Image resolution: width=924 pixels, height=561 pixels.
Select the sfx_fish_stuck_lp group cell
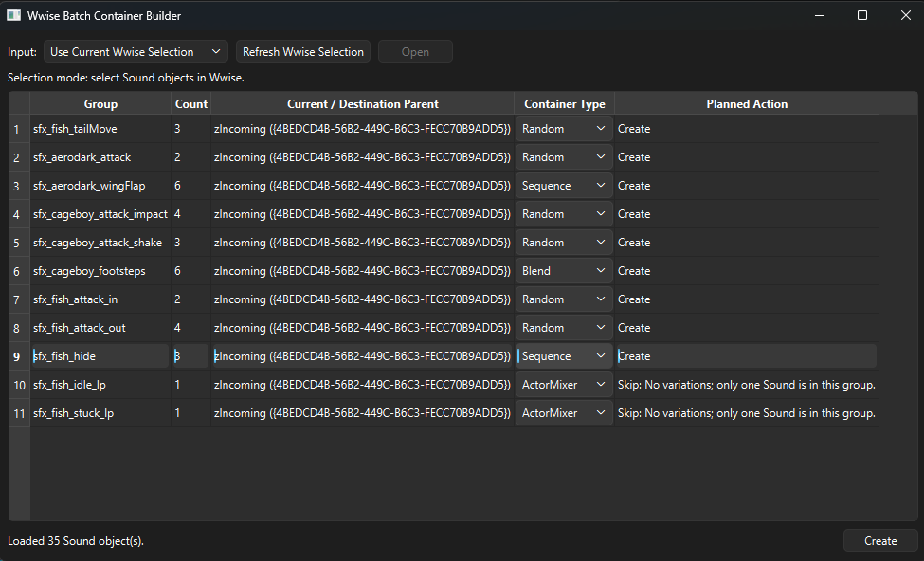(100, 412)
